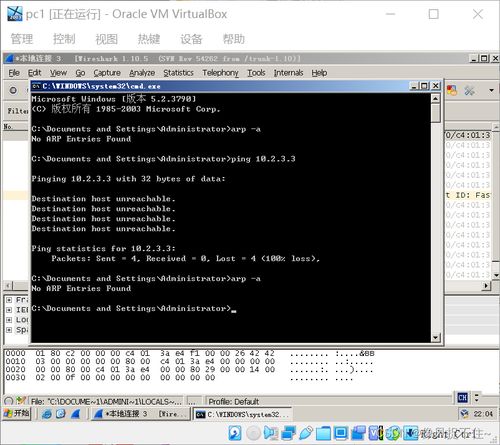Open VirtualBox 视图 menu
This screenshot has height=445, width=500.
click(106, 39)
